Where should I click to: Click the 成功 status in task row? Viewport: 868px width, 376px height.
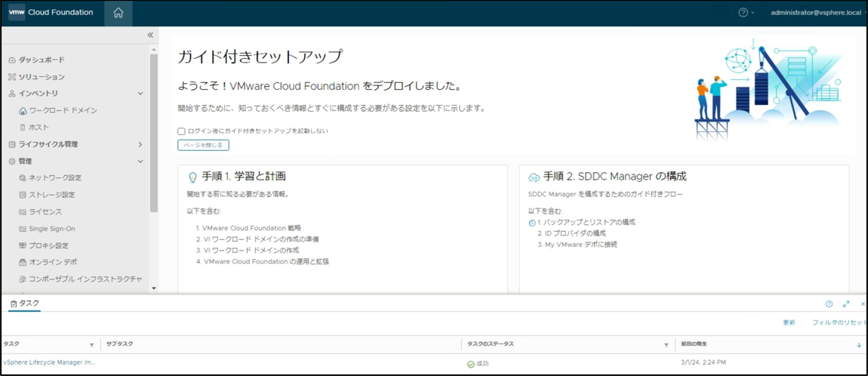[478, 364]
